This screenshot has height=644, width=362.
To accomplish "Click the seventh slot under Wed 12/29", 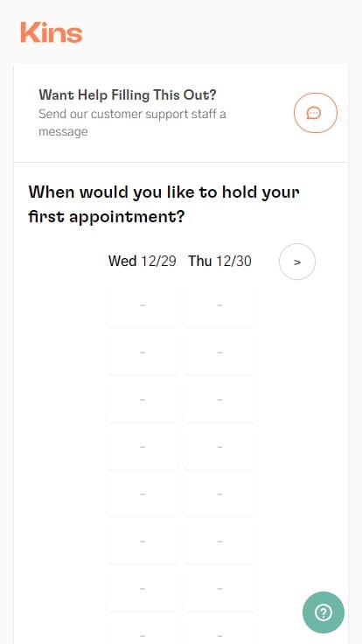I will [143, 589].
